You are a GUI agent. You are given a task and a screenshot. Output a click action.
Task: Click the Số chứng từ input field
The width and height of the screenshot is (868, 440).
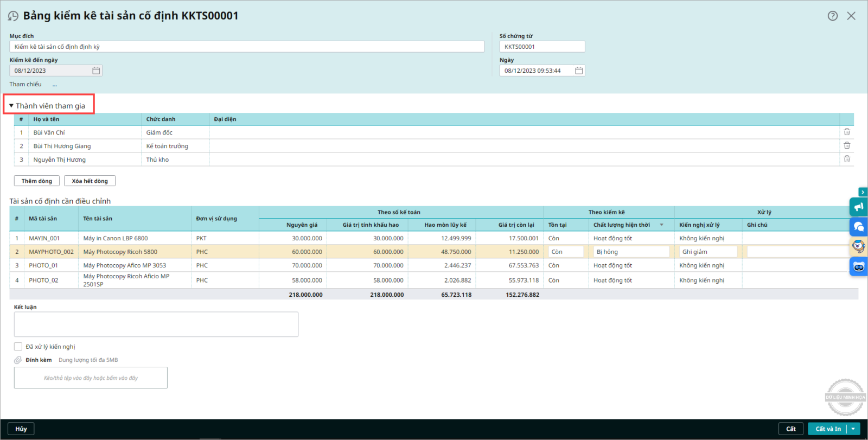pos(542,47)
